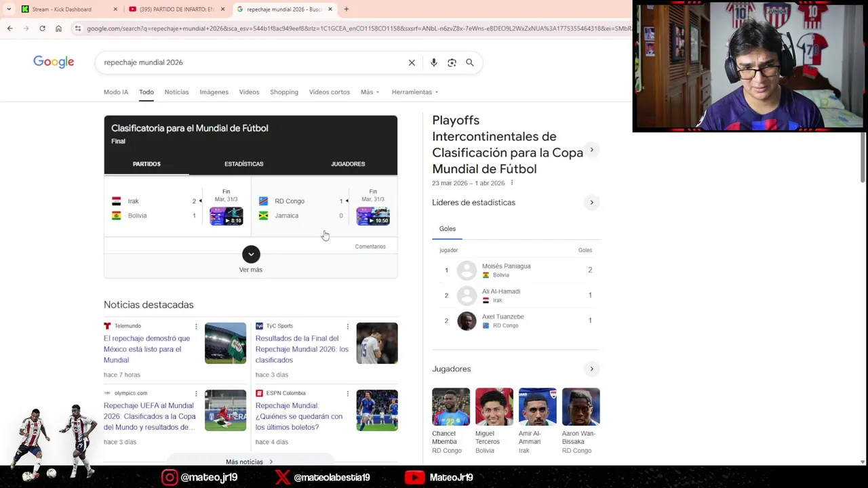Open the Herramientas dropdown
The width and height of the screenshot is (868, 488).
pos(415,92)
